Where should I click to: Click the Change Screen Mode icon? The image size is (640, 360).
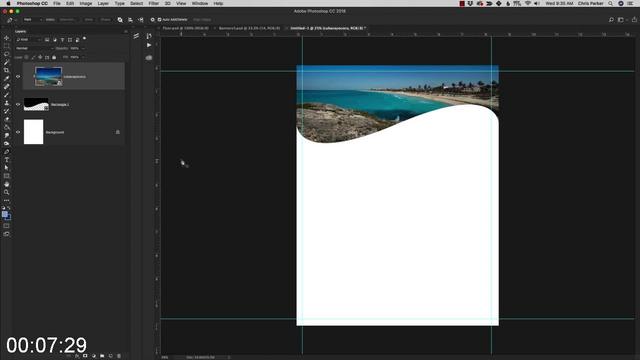pos(7,234)
